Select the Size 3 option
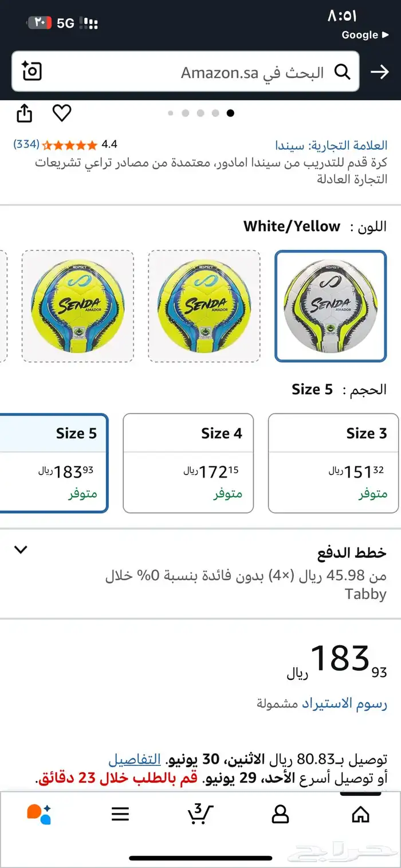 point(333,462)
